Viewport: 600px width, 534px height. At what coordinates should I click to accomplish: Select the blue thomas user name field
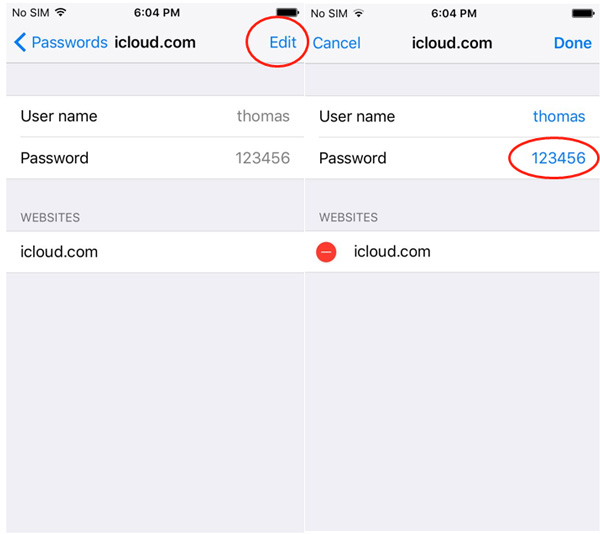[558, 116]
